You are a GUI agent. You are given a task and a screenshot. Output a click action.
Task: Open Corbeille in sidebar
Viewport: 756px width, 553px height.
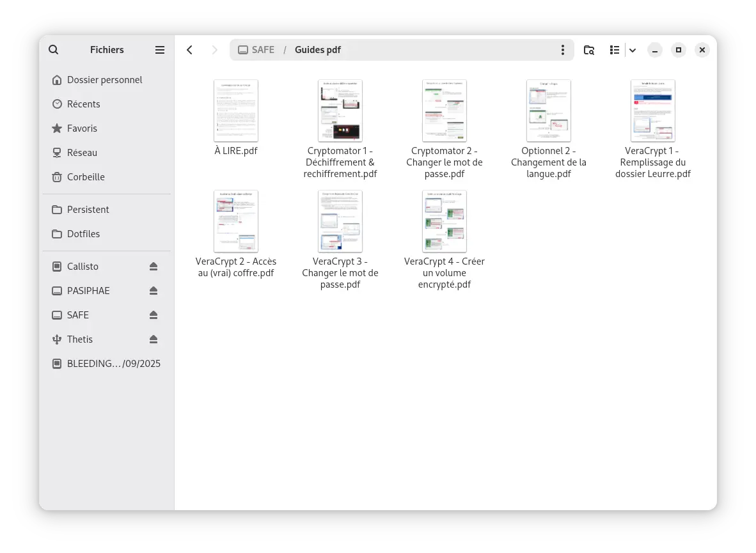[107, 177]
